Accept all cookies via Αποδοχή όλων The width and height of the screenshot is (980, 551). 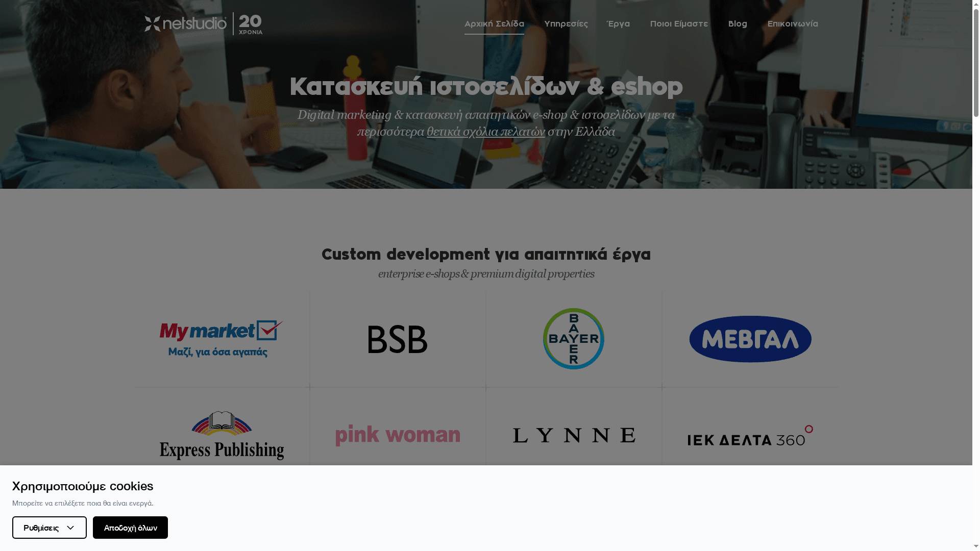(x=130, y=528)
